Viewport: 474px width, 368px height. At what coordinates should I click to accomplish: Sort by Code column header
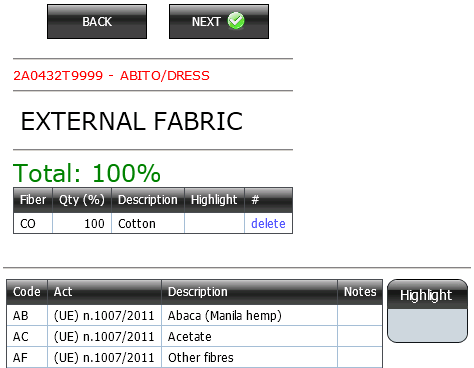click(27, 292)
